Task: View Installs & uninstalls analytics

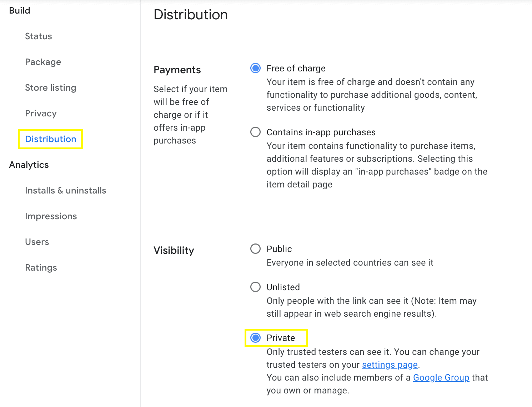Action: [x=65, y=190]
